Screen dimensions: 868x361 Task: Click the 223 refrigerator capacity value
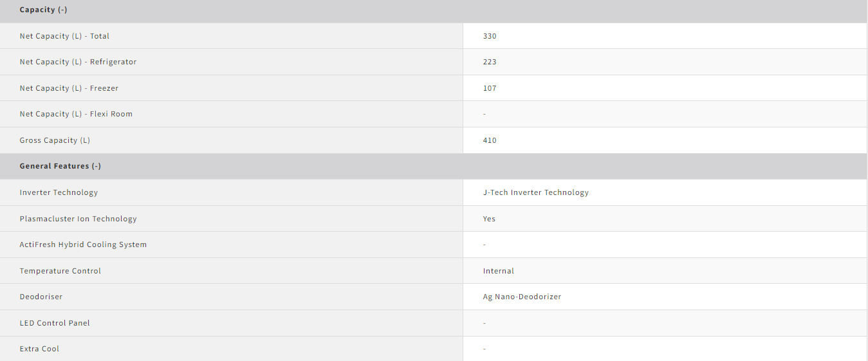click(x=490, y=62)
